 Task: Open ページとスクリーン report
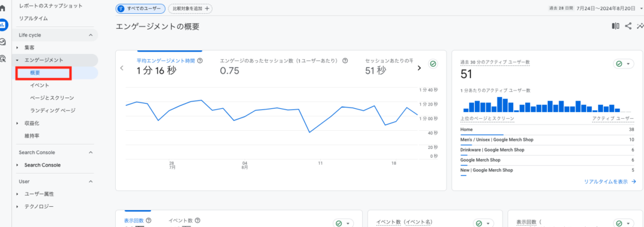click(52, 98)
